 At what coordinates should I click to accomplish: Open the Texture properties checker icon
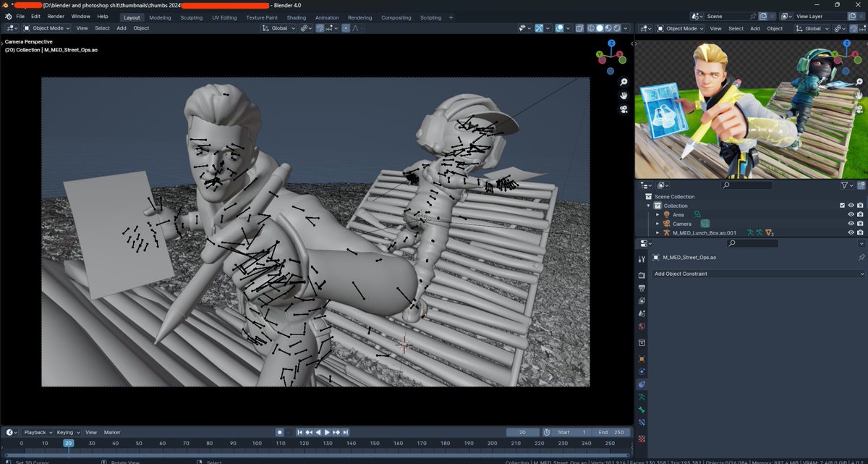coord(642,439)
